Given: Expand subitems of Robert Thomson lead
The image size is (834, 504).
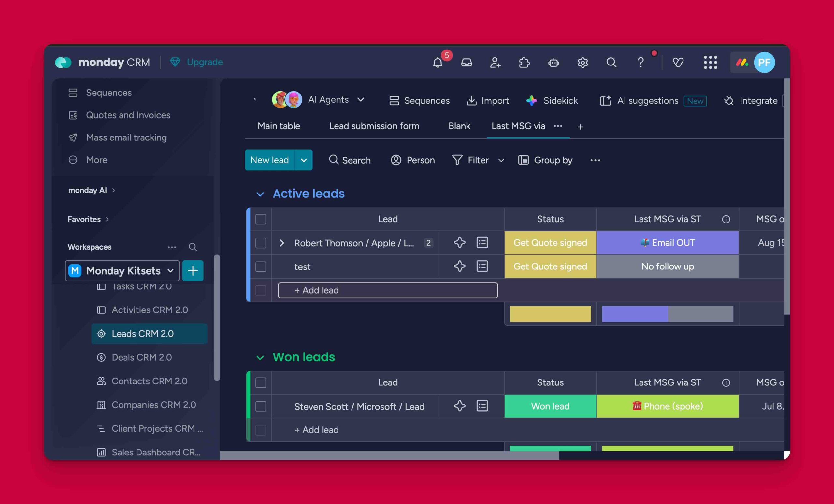Looking at the screenshot, I should (281, 243).
